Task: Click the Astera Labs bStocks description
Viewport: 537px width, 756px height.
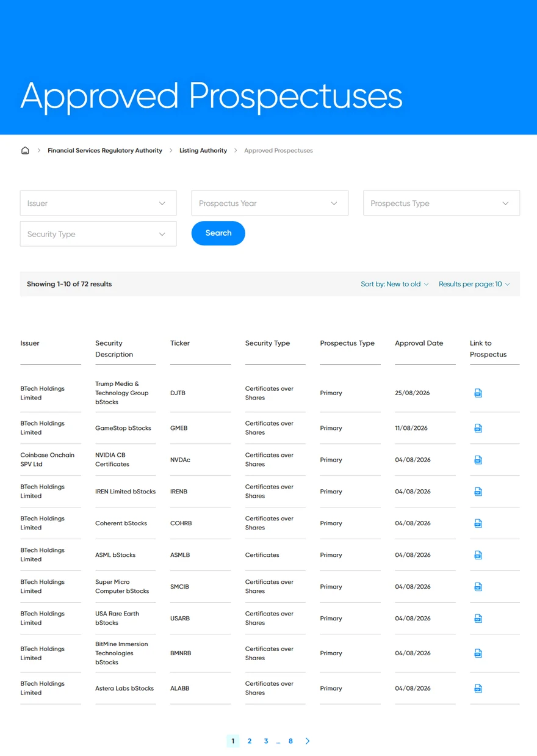Action: point(124,688)
